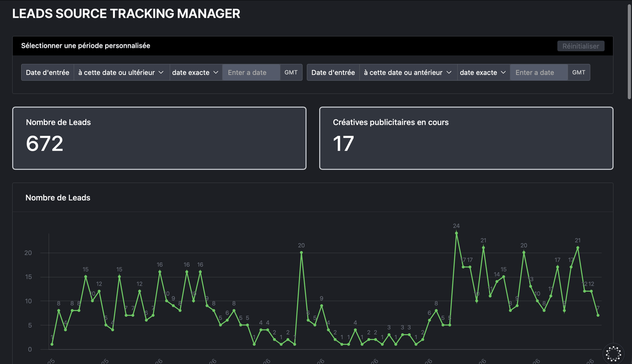This screenshot has width=632, height=364.
Task: Click the GMT label of the start date filter
Action: click(x=291, y=72)
